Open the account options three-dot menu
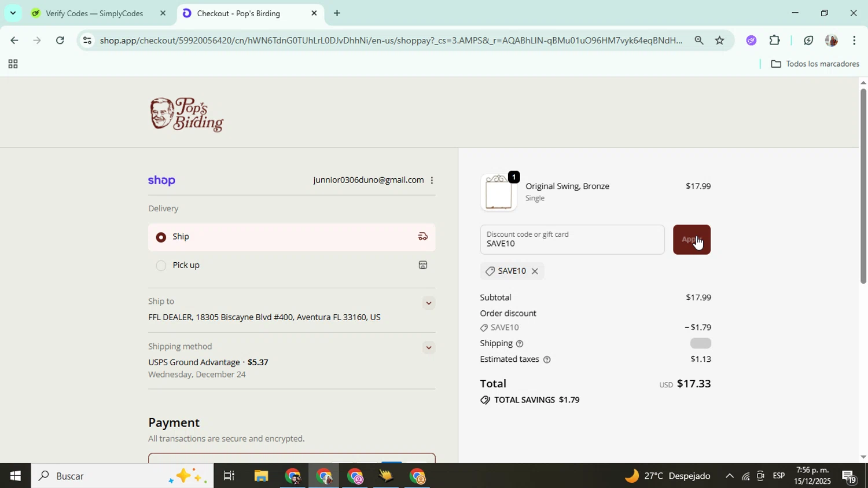Image resolution: width=868 pixels, height=488 pixels. point(432,181)
